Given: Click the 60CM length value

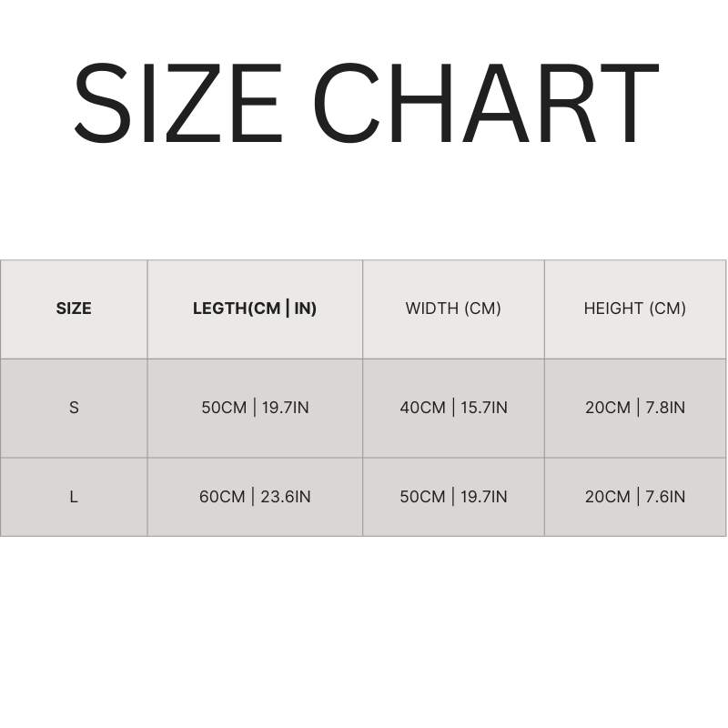Looking at the screenshot, I should pyautogui.click(x=222, y=497).
